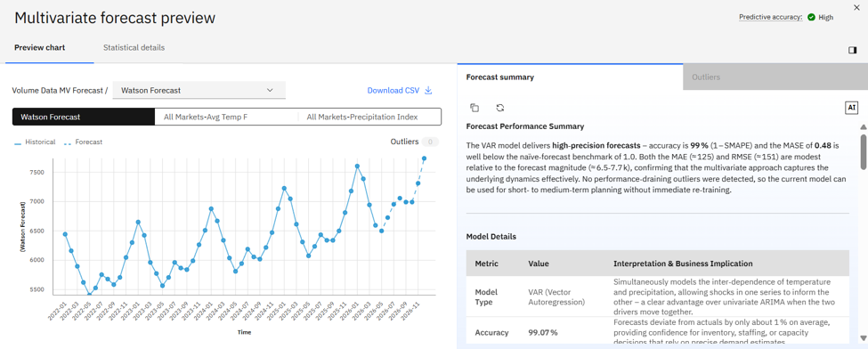Copy the forecast summary text

pos(475,108)
